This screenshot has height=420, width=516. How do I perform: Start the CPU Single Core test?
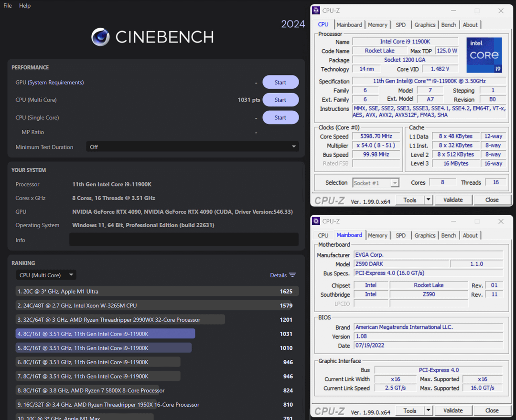280,117
